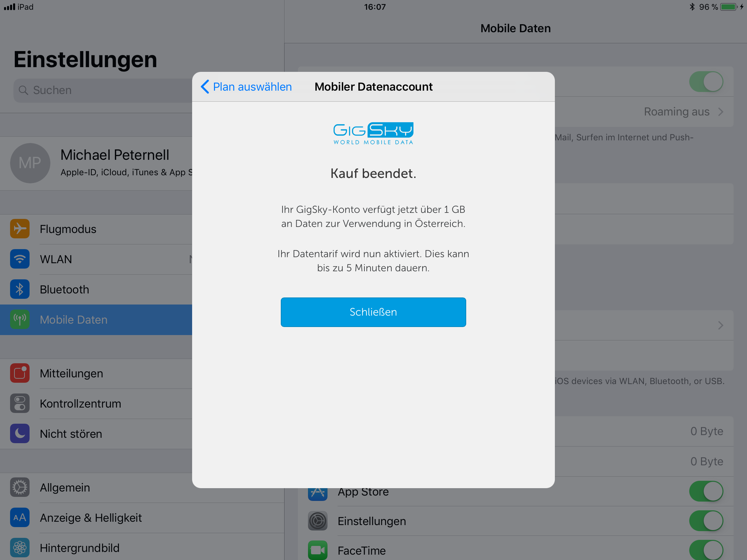
Task: Toggle the Mobile Daten switch off
Action: click(x=706, y=82)
